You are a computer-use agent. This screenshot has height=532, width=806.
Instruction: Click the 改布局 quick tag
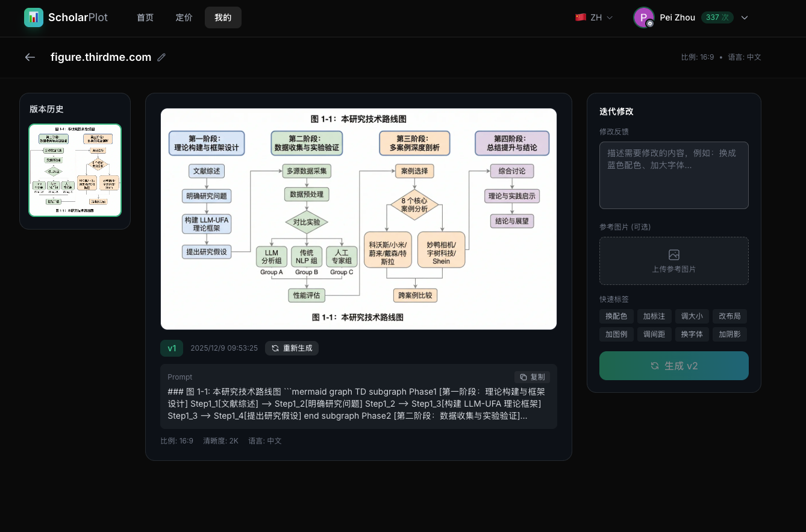729,316
